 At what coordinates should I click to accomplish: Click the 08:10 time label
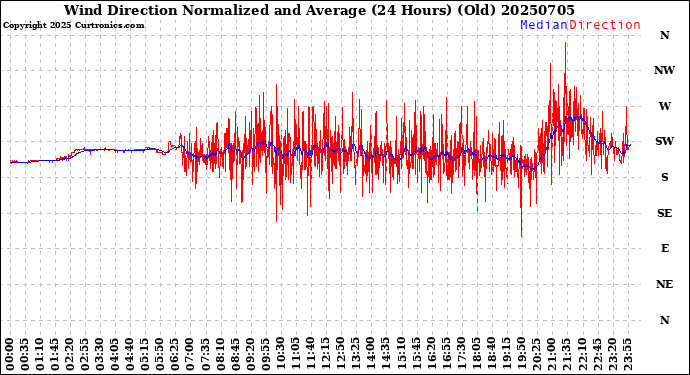click(x=220, y=354)
